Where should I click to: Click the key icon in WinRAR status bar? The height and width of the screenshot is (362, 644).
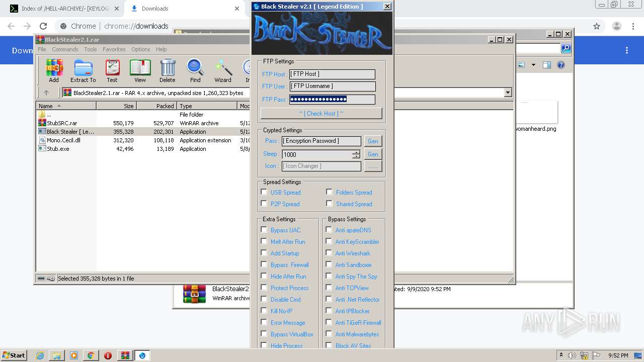pos(51,279)
